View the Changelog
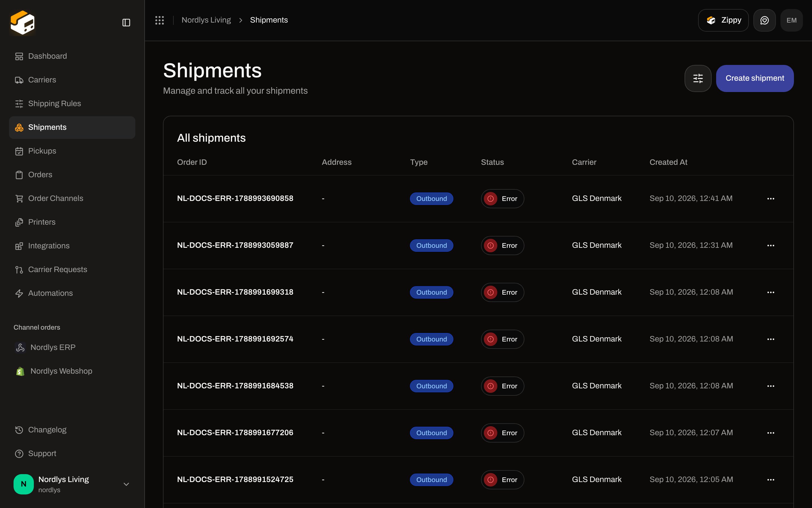 (x=72, y=430)
